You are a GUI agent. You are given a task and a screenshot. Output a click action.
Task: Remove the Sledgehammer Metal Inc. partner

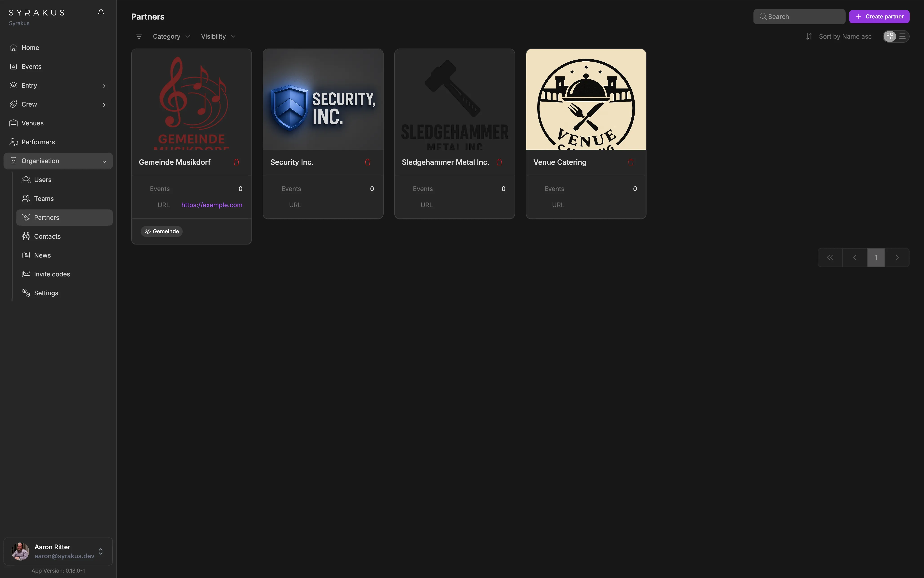[499, 162]
